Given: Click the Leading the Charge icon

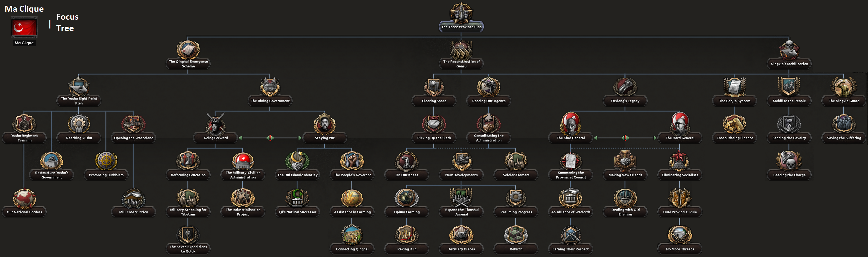Looking at the screenshot, I should [789, 161].
